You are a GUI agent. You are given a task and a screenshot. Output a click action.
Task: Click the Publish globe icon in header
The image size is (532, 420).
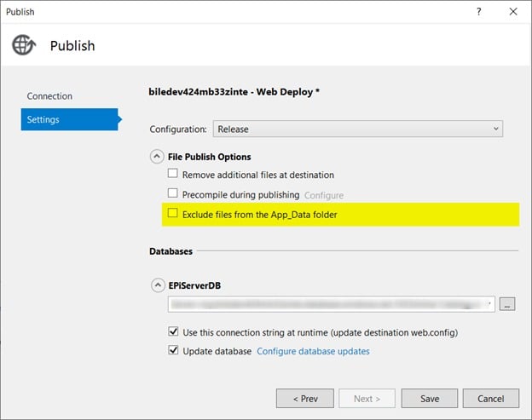[x=23, y=45]
